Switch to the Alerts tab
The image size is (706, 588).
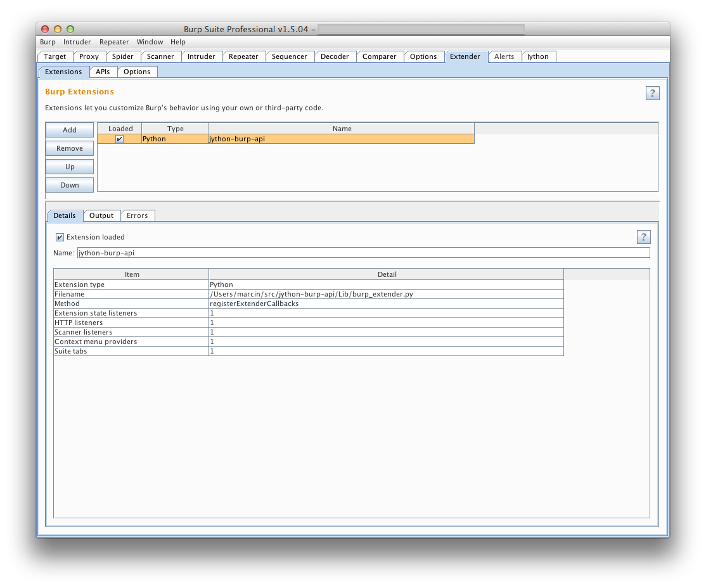[504, 56]
